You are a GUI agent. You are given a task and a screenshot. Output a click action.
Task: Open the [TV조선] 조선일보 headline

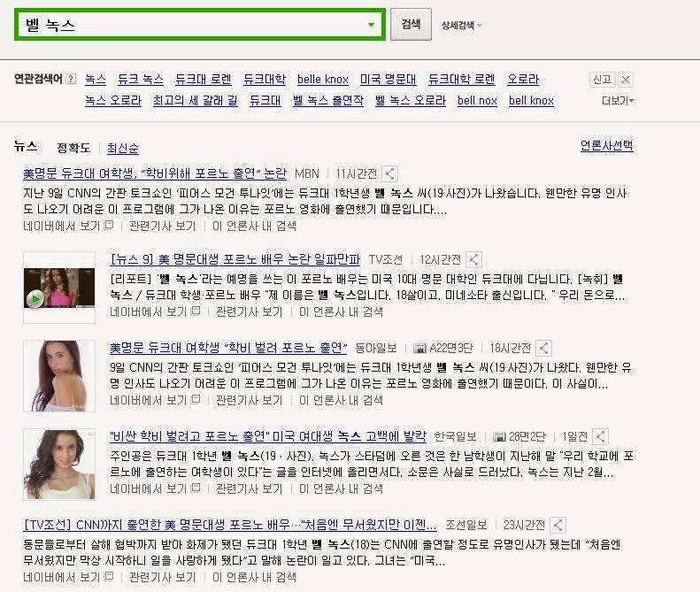coord(230,524)
